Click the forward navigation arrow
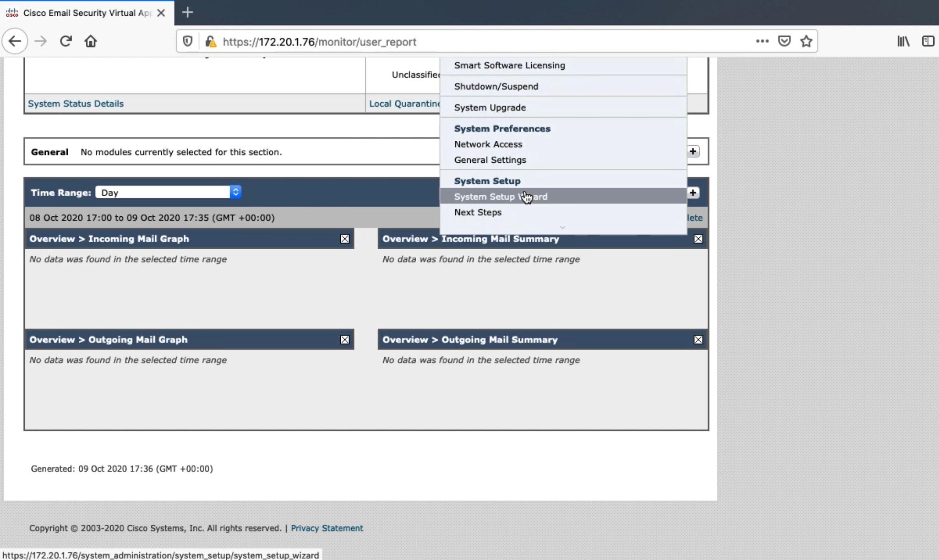The width and height of the screenshot is (939, 560). tap(40, 41)
